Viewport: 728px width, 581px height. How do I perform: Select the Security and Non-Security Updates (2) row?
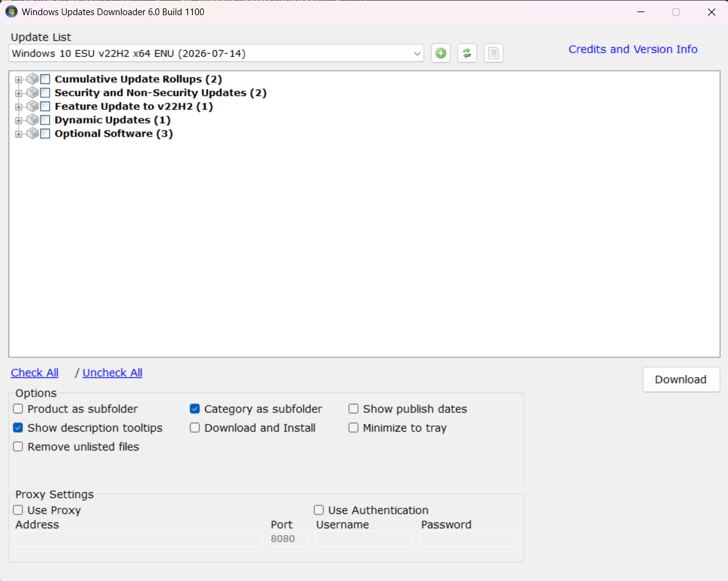tap(160, 93)
